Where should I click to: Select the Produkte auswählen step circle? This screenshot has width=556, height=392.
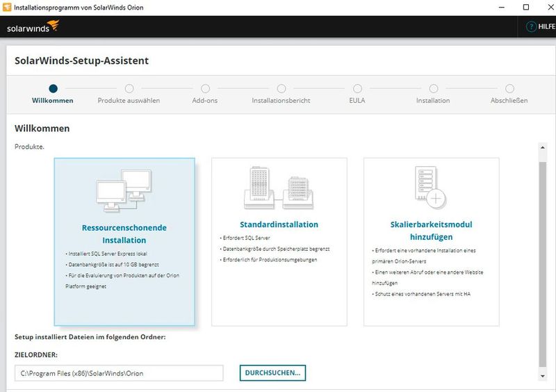(129, 88)
